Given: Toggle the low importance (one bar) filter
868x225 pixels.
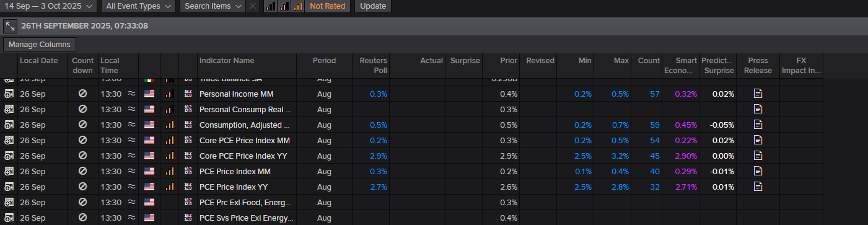Looking at the screenshot, I should [x=271, y=6].
